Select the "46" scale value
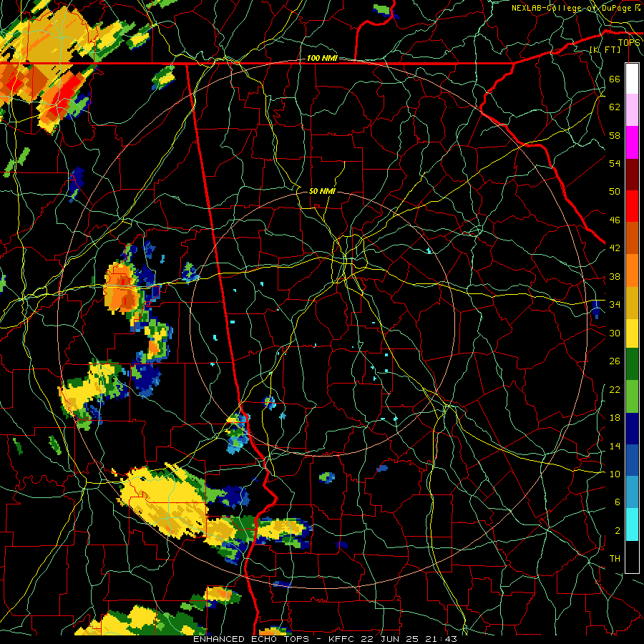The width and height of the screenshot is (644, 644). (615, 220)
